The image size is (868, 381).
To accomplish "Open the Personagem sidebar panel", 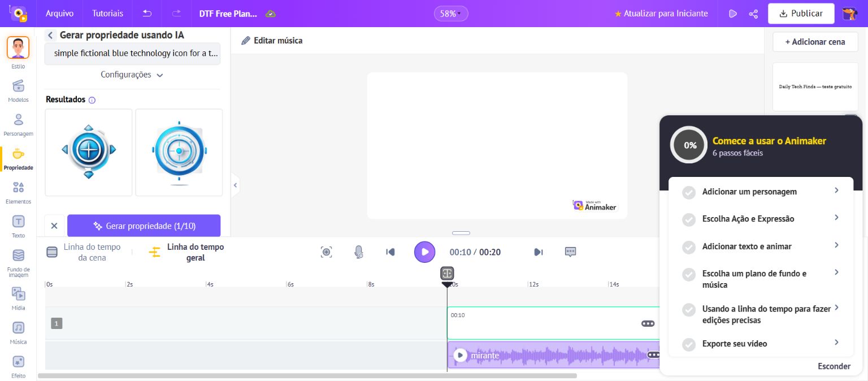I will click(x=18, y=124).
